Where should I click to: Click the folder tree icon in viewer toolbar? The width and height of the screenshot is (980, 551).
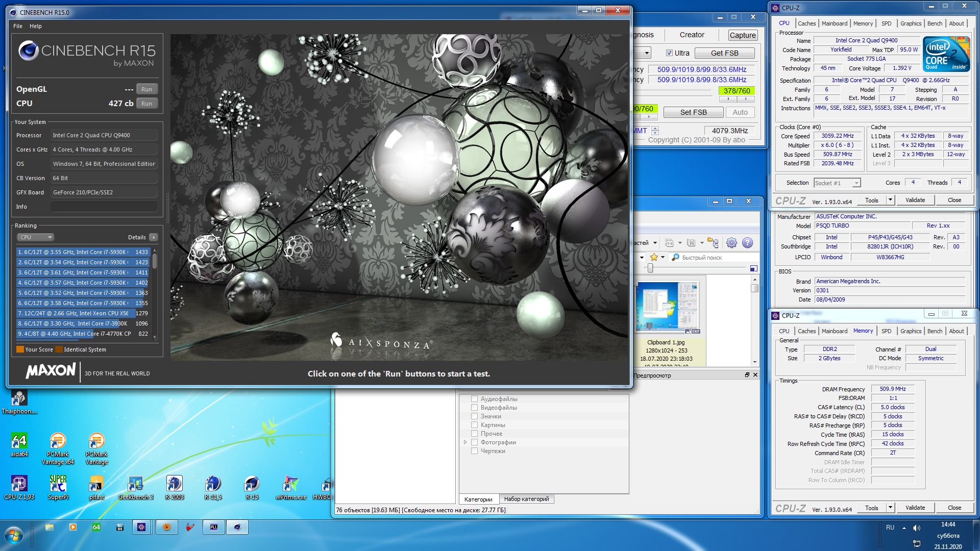click(713, 243)
